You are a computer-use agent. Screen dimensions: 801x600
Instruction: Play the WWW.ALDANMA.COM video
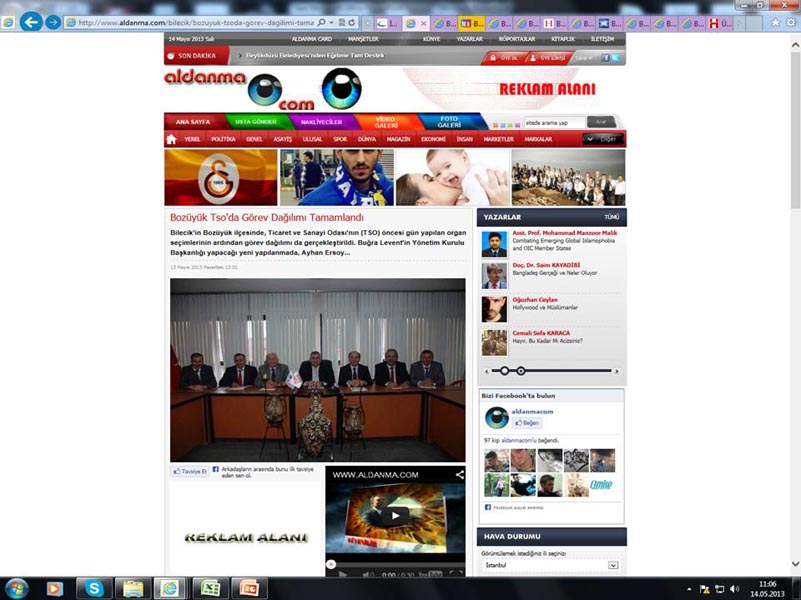click(x=395, y=516)
